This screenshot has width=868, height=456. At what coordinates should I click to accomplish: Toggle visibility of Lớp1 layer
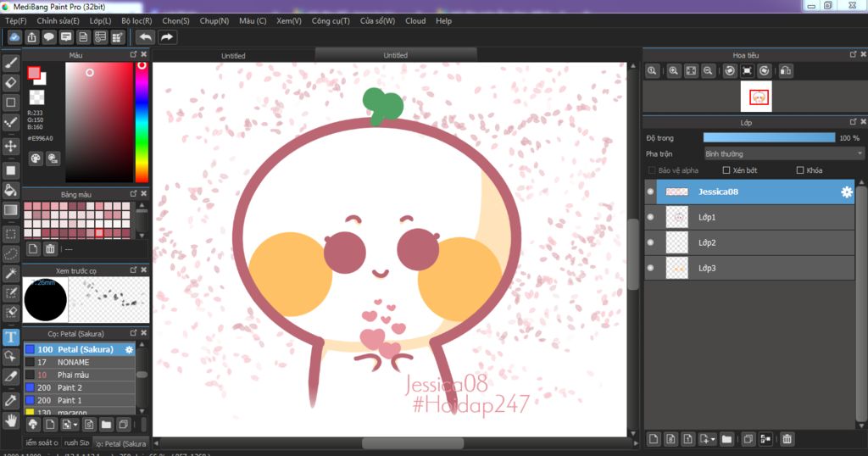[x=650, y=217]
